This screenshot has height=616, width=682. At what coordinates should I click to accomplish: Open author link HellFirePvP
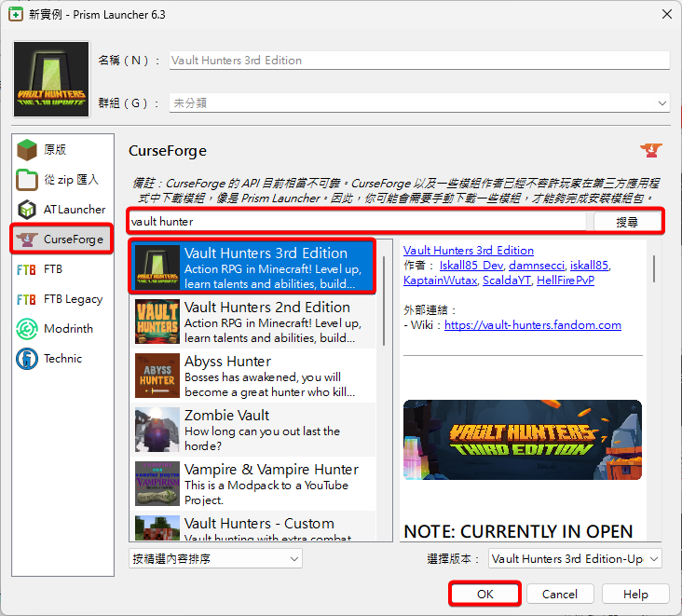(566, 281)
